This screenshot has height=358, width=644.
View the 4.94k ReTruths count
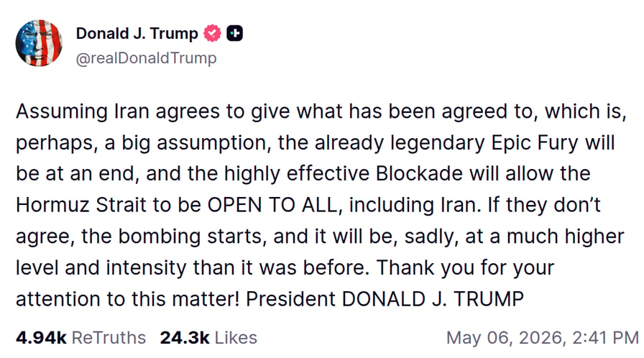click(41, 338)
